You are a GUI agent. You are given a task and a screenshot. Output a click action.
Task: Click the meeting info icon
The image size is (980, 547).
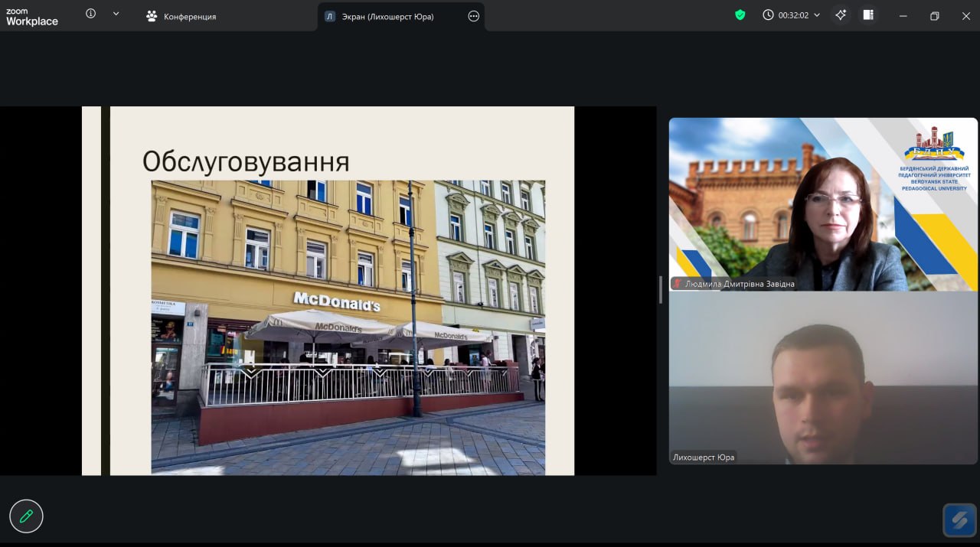tap(91, 14)
